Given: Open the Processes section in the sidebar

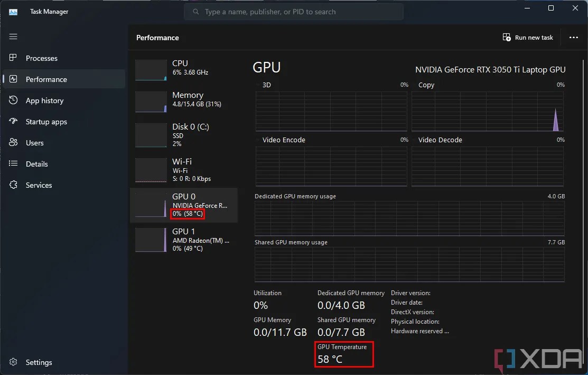Looking at the screenshot, I should pos(41,58).
